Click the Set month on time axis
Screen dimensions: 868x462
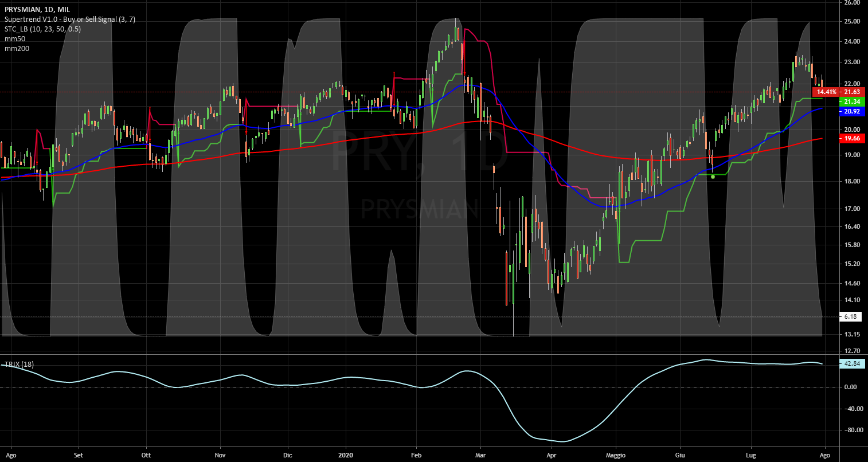(x=79, y=455)
